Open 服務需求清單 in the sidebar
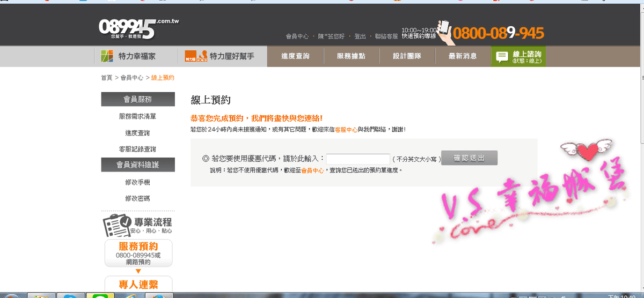 tap(137, 116)
